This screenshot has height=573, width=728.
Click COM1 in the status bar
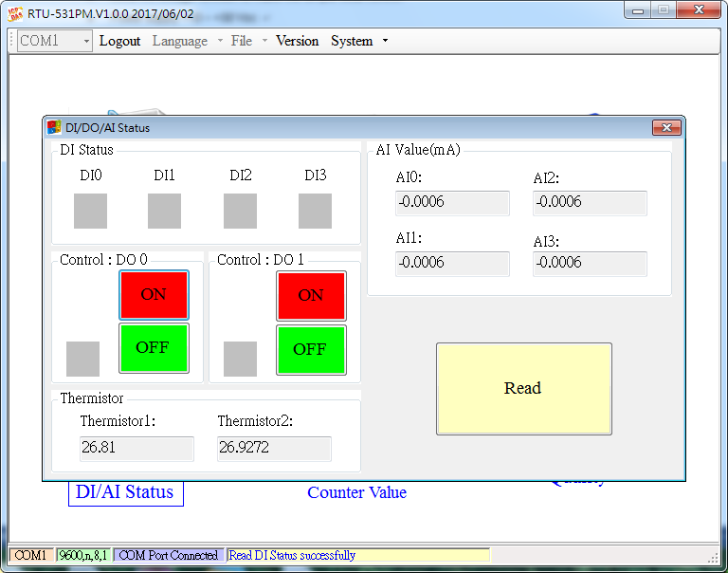31,555
